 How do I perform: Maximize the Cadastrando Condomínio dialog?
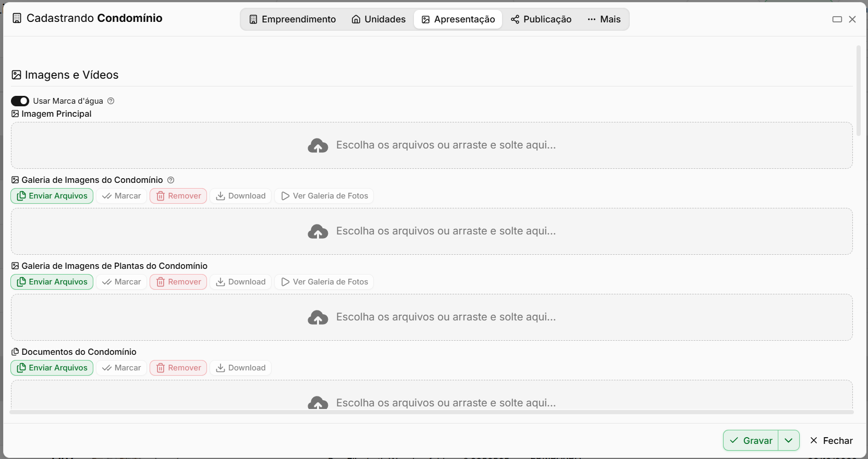click(x=837, y=19)
